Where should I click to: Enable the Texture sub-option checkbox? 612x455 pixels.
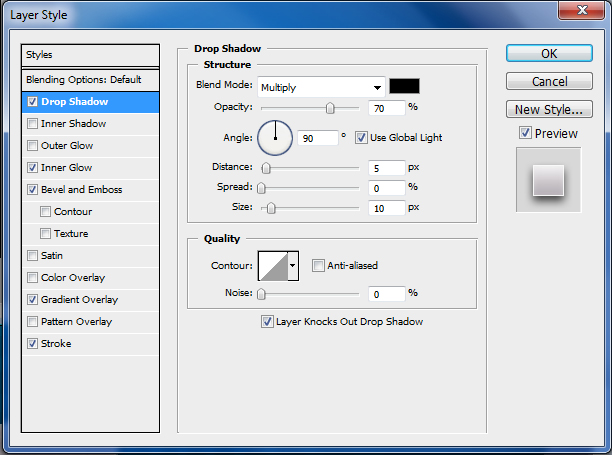[45, 233]
